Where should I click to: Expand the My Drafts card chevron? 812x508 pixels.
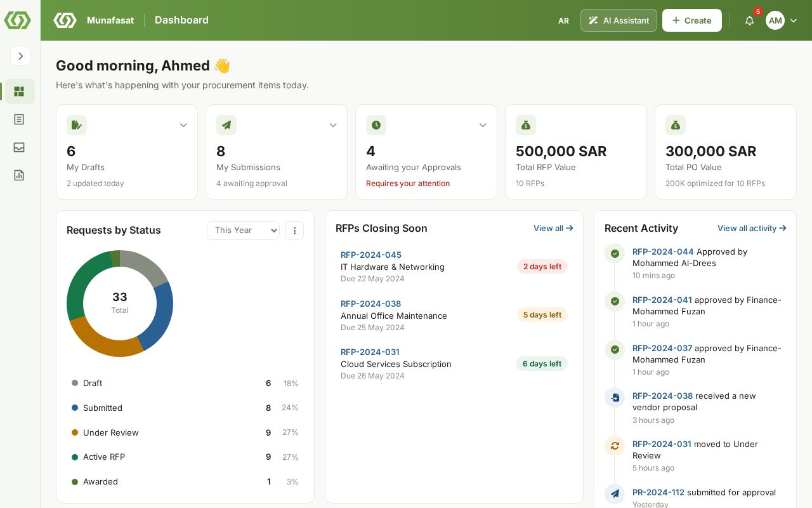click(183, 125)
